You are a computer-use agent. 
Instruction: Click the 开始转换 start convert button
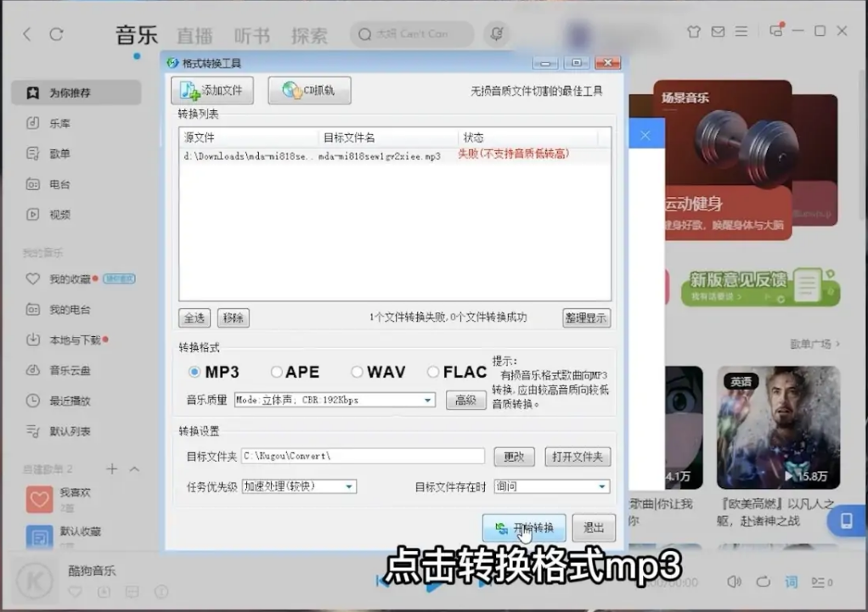coord(523,528)
